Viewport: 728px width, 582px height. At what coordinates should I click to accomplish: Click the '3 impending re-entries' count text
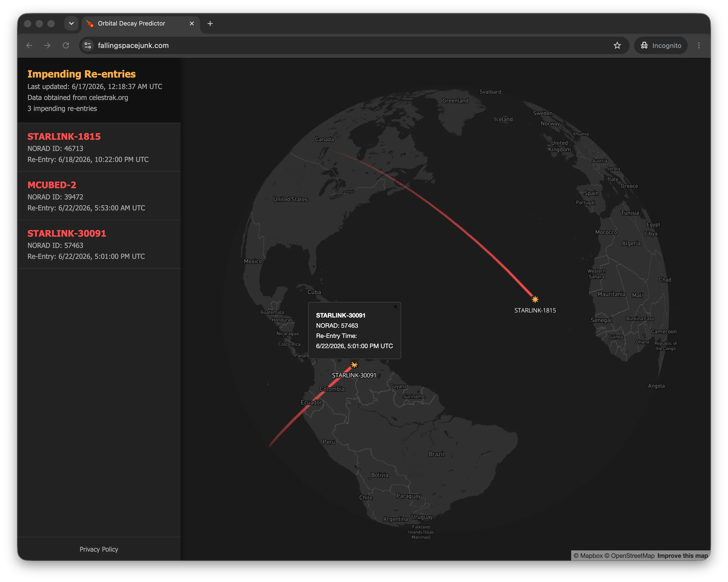[62, 108]
